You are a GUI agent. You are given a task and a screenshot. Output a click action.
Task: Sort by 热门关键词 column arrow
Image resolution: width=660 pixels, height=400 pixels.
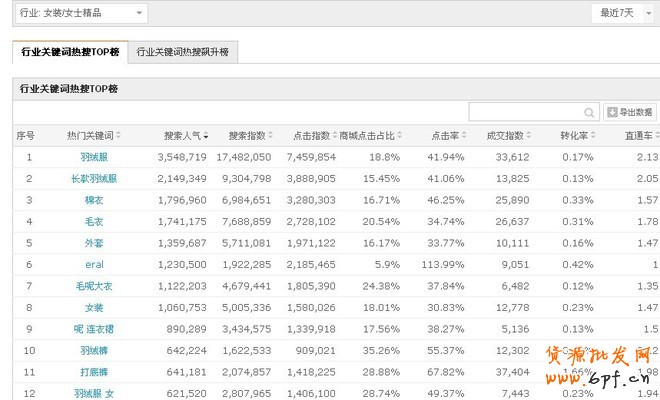118,136
